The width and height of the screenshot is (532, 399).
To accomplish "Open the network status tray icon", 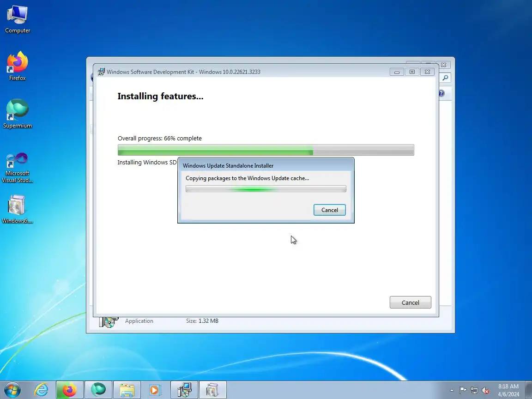I will pos(474,390).
